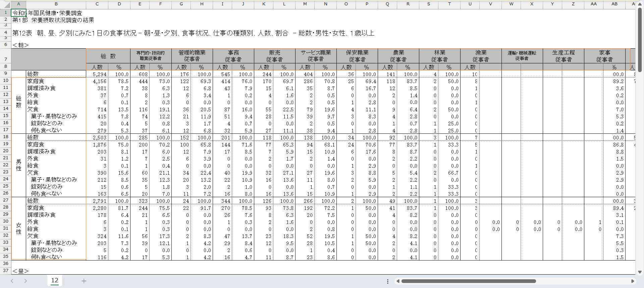644x288 pixels.
Task: Click the 農業従事者 column header cell
Action: 398,56
